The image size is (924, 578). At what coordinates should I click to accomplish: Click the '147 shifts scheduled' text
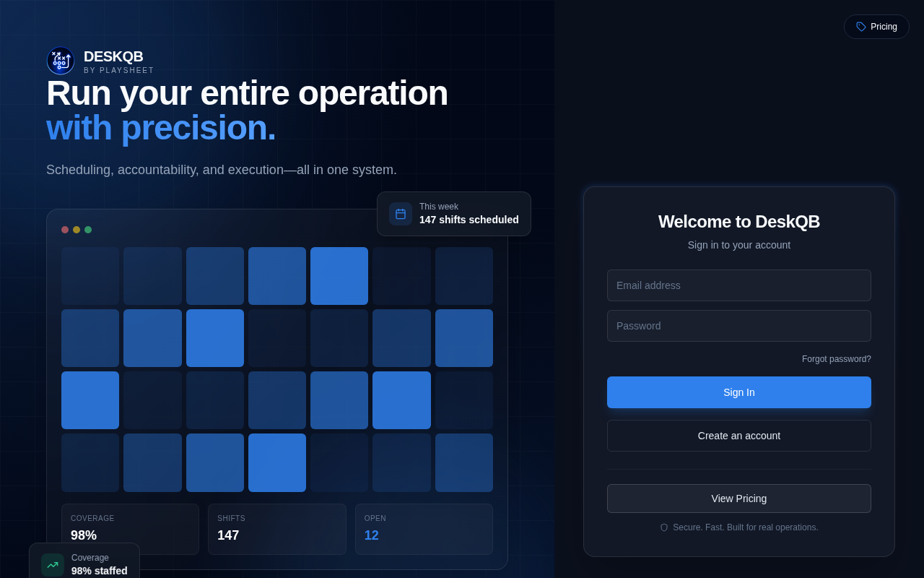click(x=469, y=220)
